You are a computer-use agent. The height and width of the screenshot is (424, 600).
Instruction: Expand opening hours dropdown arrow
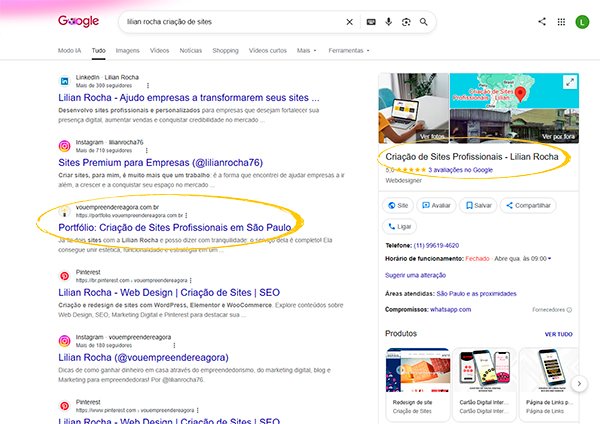pos(549,259)
